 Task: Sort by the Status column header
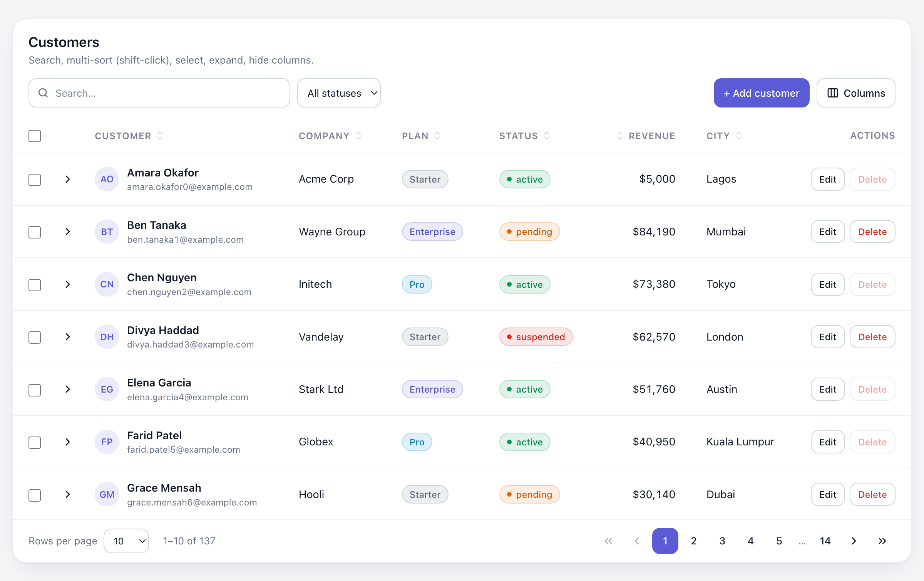coord(524,136)
